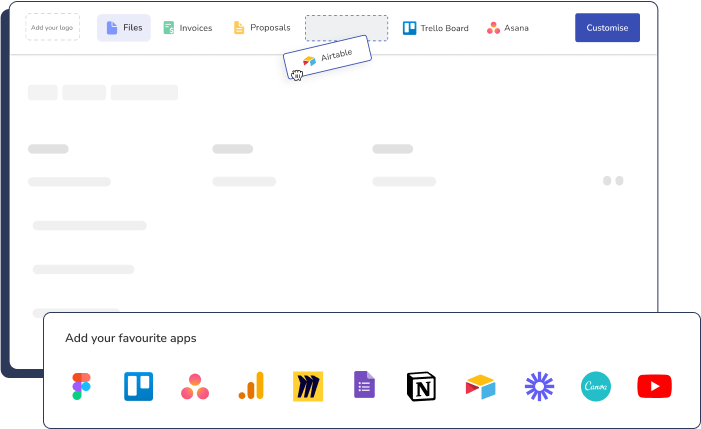Click the floating Airtable tab chip
This screenshot has width=701, height=429.
[x=328, y=57]
